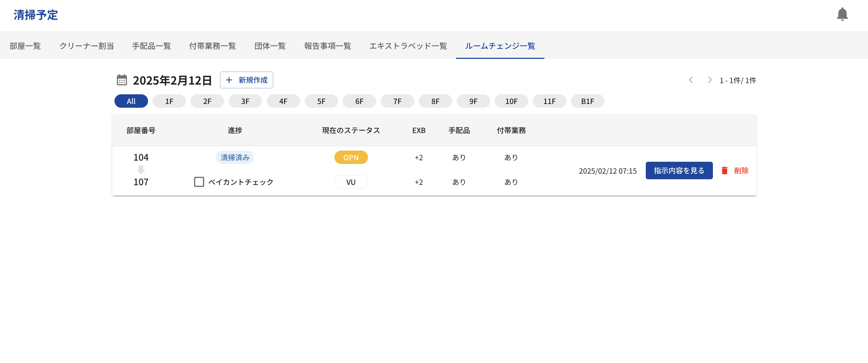868x363 pixels.
Task: Click the plus icon in 新規作成
Action: click(229, 80)
